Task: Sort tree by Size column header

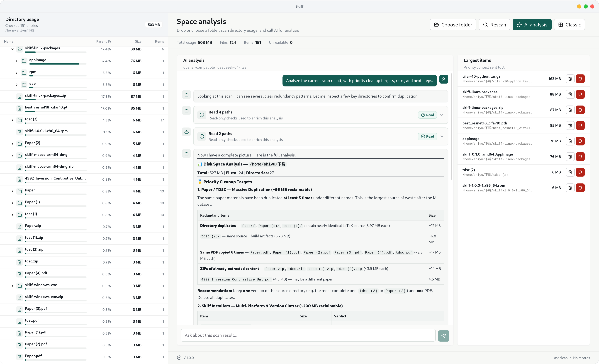Action: click(x=138, y=41)
